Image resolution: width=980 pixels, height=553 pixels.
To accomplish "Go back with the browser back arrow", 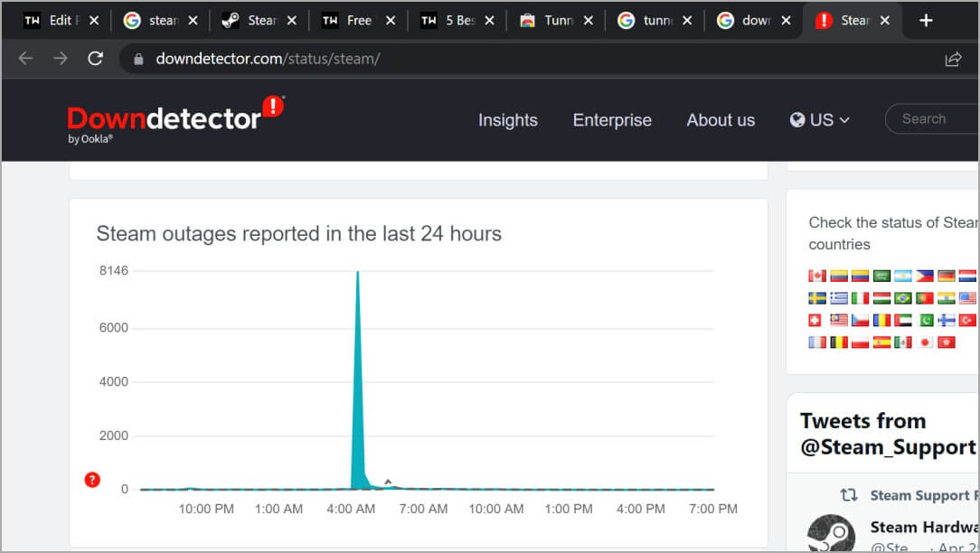I will (x=25, y=59).
